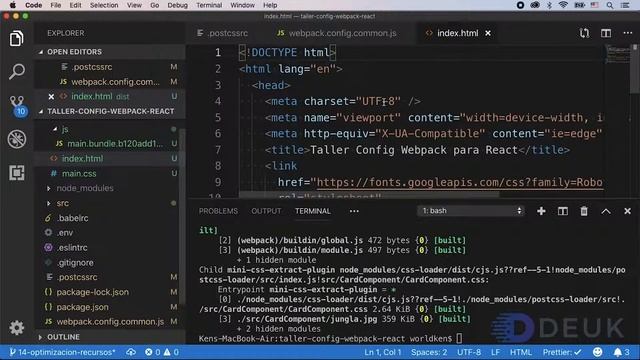Switch to the Output panel tab
Screen dimensions: 640x360
click(266, 211)
